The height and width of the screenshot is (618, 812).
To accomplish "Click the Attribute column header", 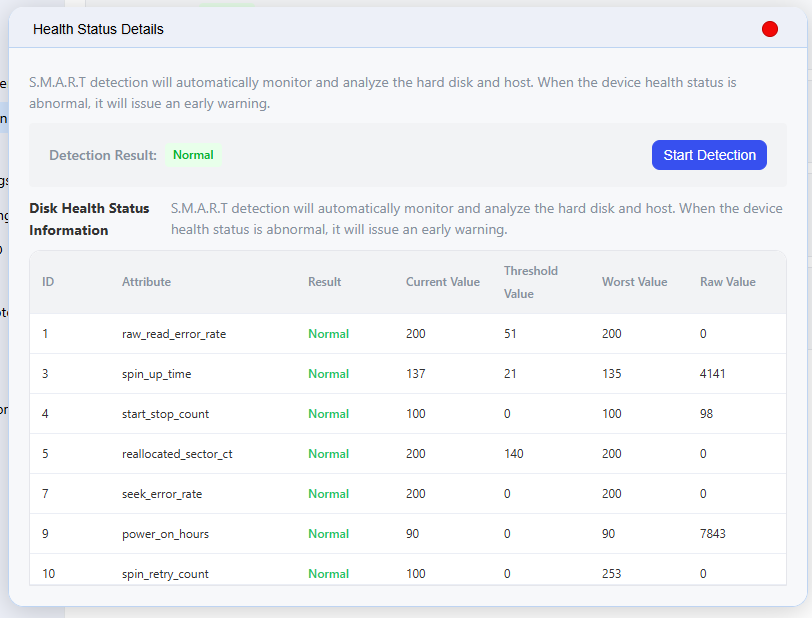I will [x=147, y=282].
